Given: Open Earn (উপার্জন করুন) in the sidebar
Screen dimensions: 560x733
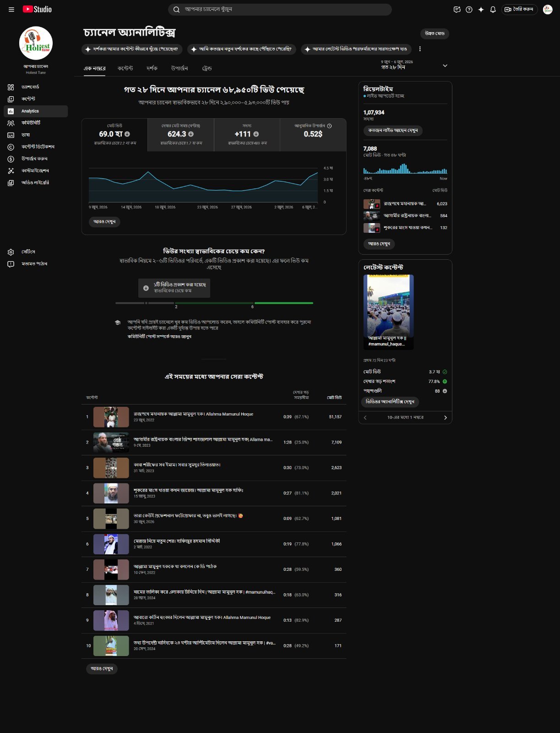Looking at the screenshot, I should click(36, 159).
